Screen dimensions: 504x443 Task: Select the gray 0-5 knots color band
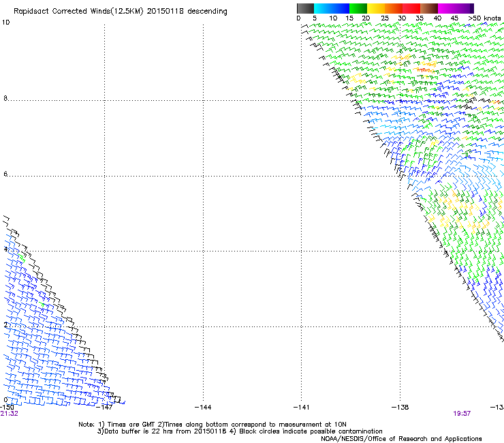coord(305,8)
